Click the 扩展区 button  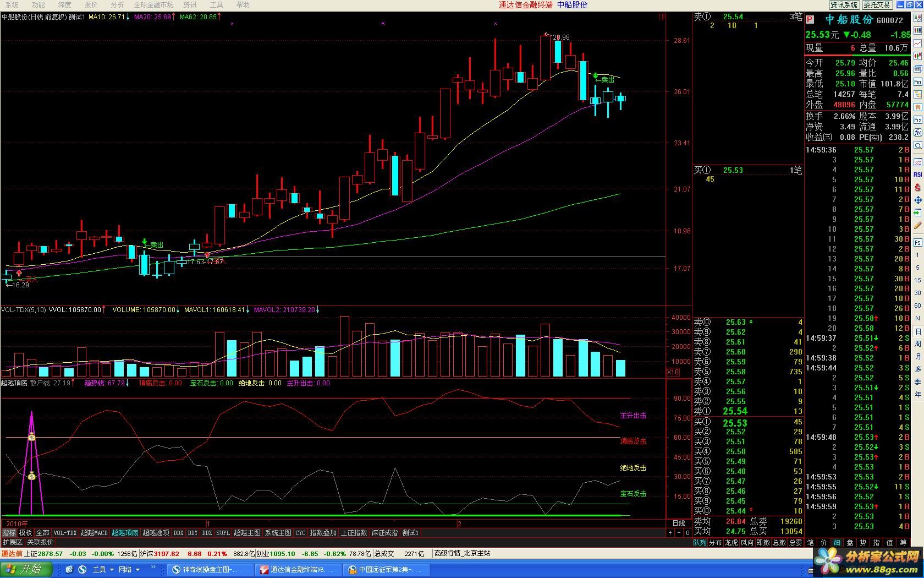click(13, 542)
